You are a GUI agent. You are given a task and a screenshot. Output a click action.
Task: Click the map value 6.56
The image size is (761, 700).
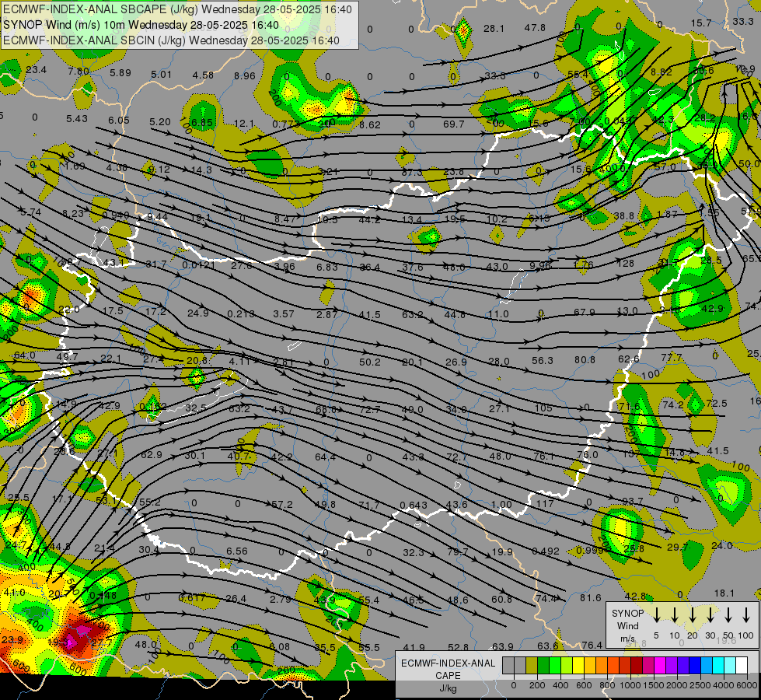point(237,551)
